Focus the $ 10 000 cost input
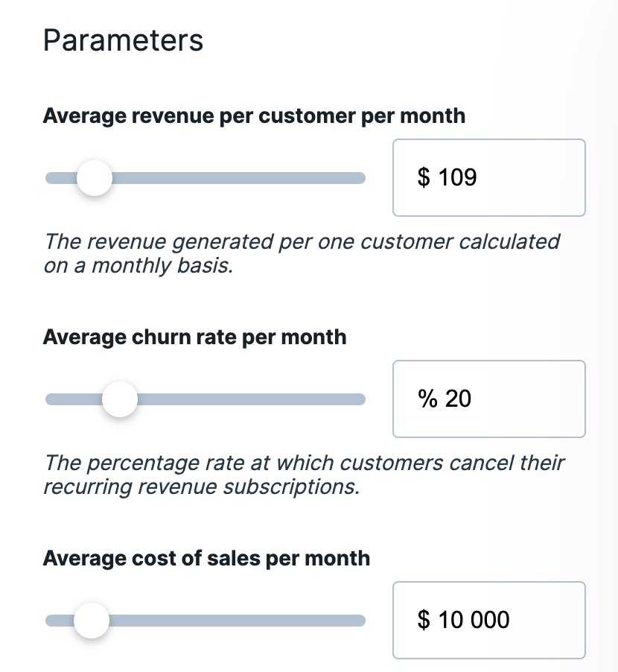Screen dimensions: 618x672 (489, 620)
